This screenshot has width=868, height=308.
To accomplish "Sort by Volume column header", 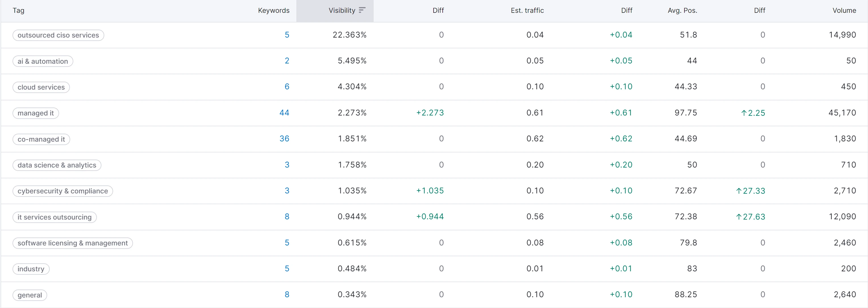I will pyautogui.click(x=844, y=11).
